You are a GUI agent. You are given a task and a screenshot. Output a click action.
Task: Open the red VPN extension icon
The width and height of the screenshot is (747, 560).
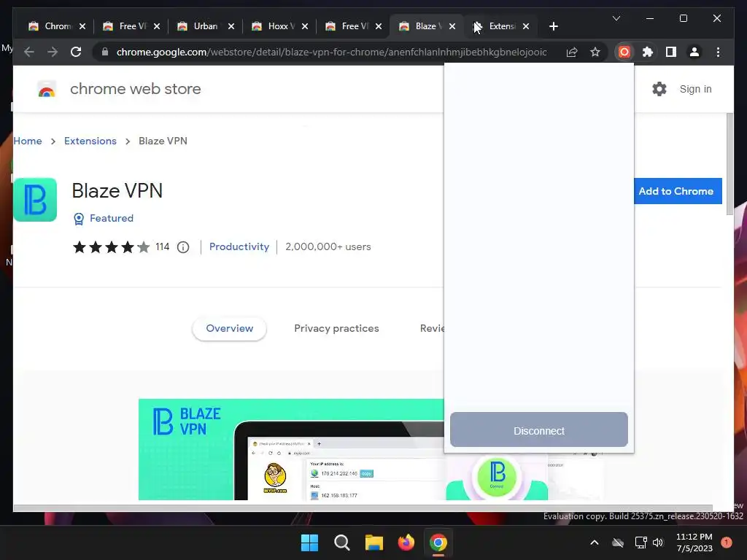click(x=624, y=52)
